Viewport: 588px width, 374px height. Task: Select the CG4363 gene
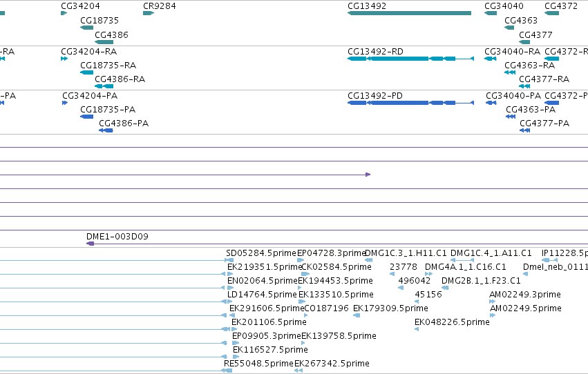[x=509, y=28]
